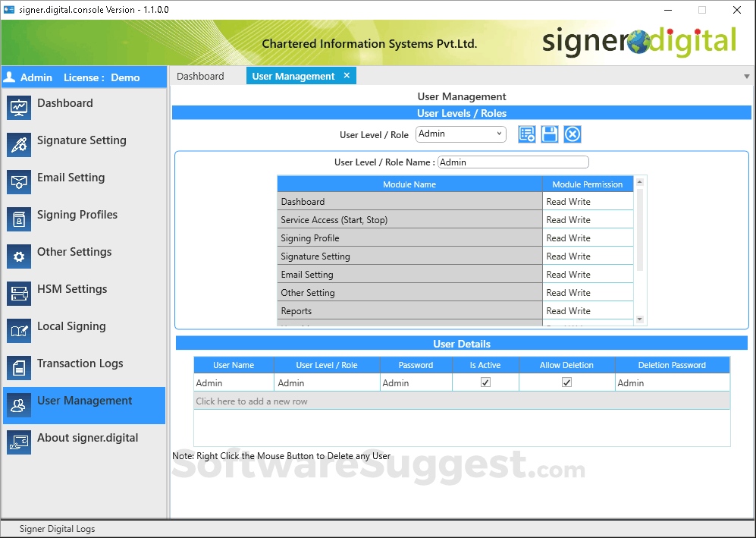
Task: Switch to the Dashboard tab
Action: point(199,76)
